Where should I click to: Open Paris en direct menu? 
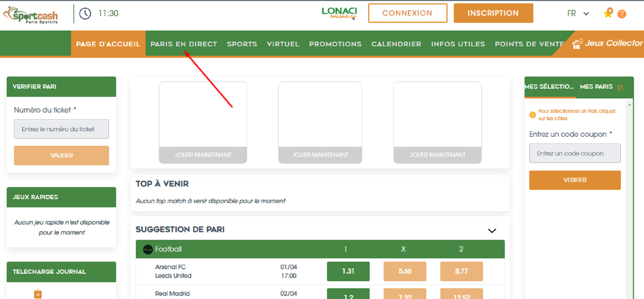183,44
